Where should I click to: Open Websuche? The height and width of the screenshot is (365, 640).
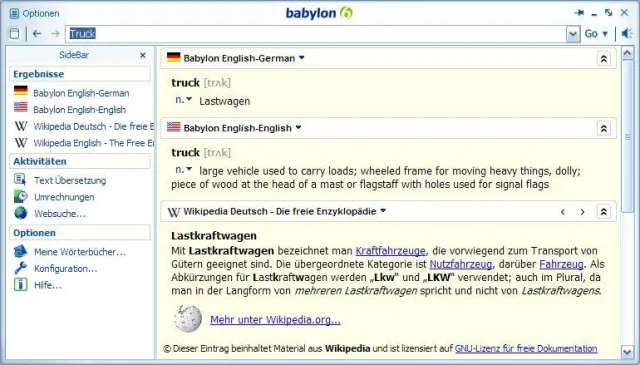(60, 214)
